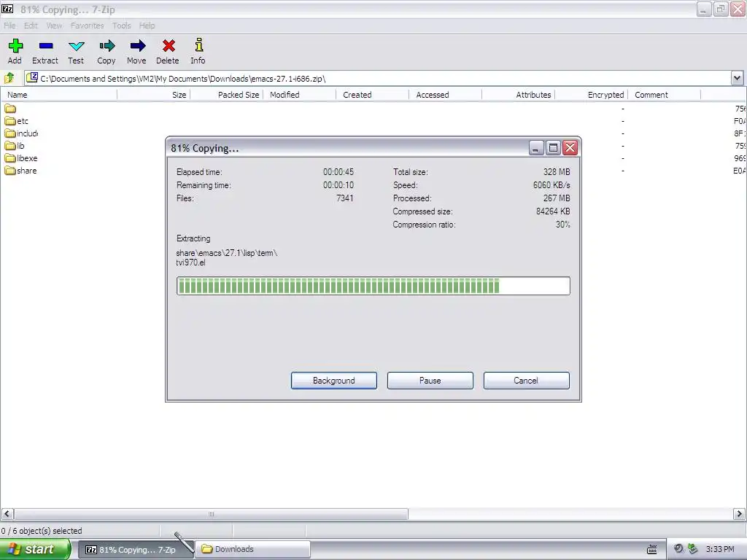Click the scrollbar left arrow
747x560 pixels.
(7, 514)
